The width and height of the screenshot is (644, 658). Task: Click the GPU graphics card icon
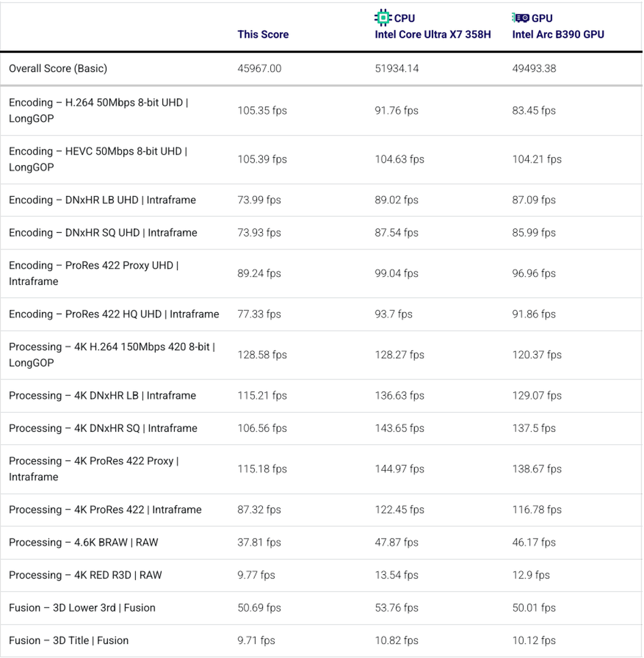[x=521, y=18]
